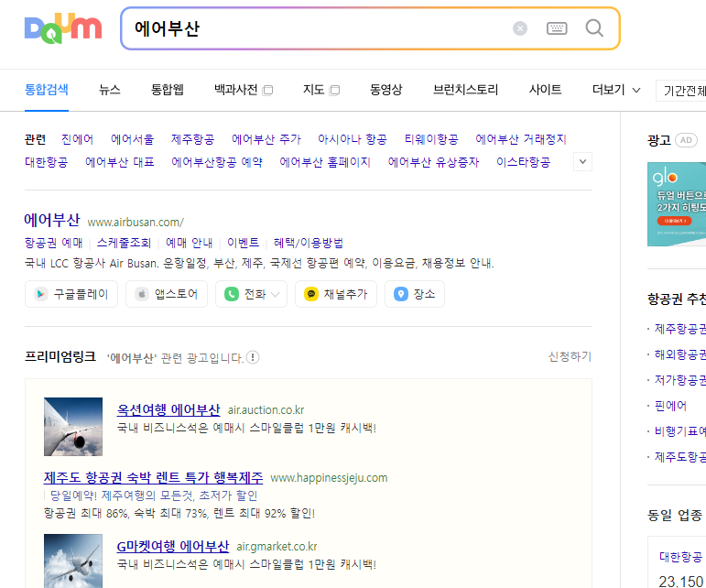The width and height of the screenshot is (706, 588).
Task: Open the air.gmarket.co.kr URL
Action: point(277,547)
